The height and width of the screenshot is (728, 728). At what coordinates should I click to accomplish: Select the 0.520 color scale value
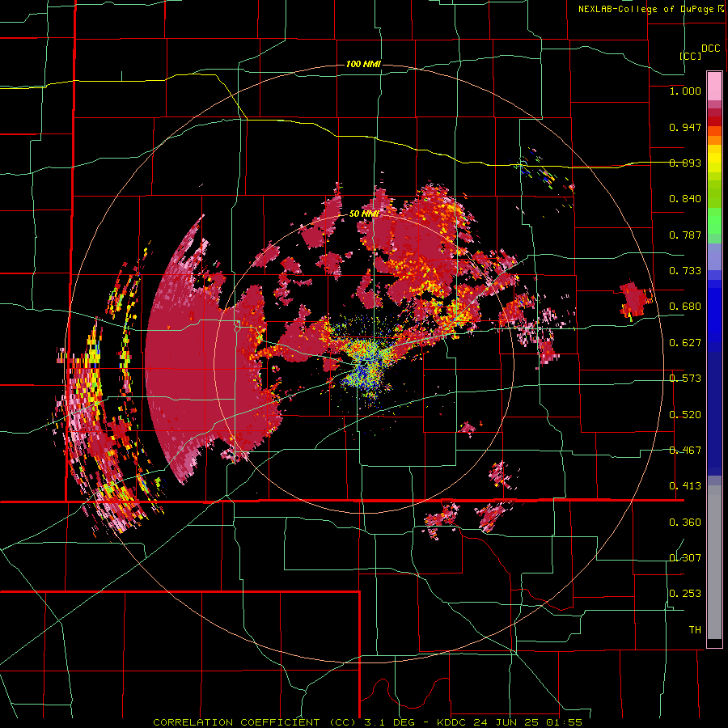(x=685, y=415)
